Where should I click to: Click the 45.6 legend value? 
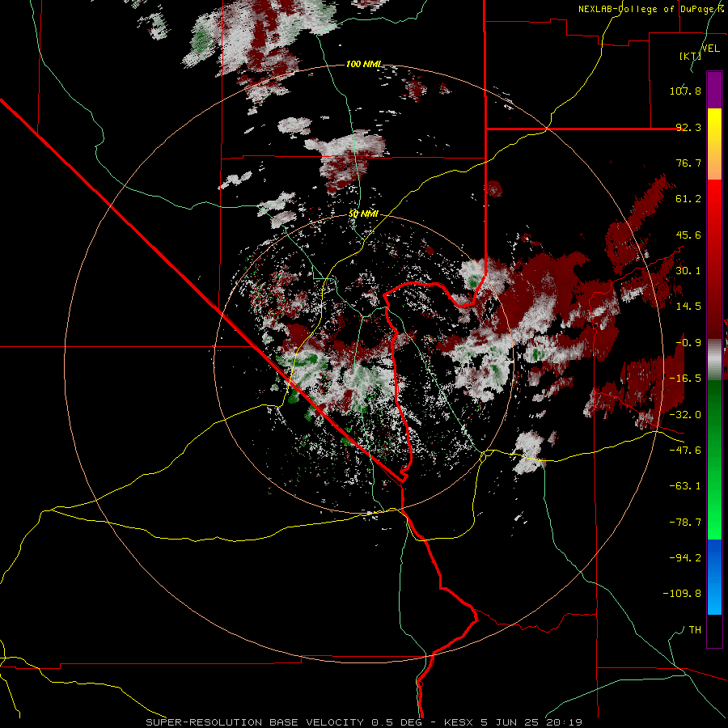[688, 235]
